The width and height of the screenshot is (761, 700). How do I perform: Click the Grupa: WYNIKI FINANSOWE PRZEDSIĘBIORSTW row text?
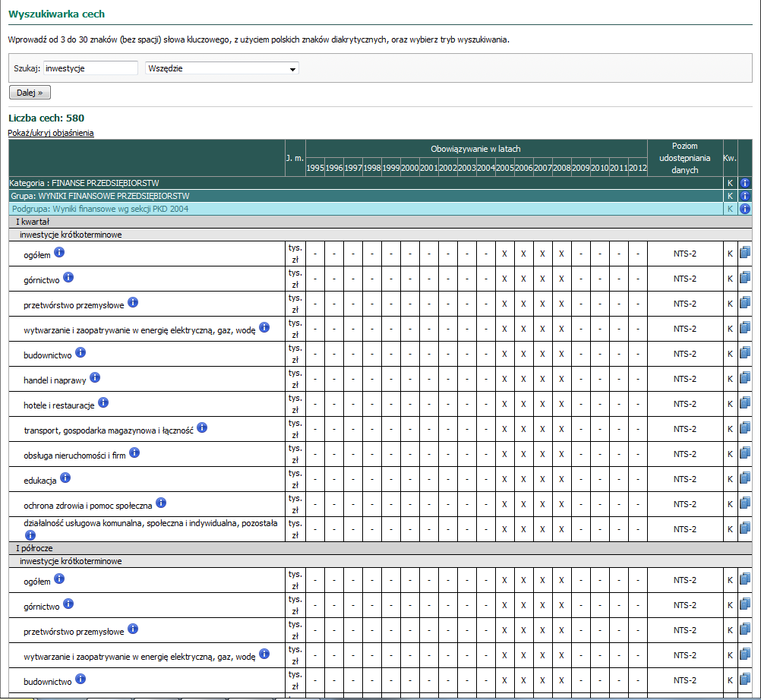point(100,196)
